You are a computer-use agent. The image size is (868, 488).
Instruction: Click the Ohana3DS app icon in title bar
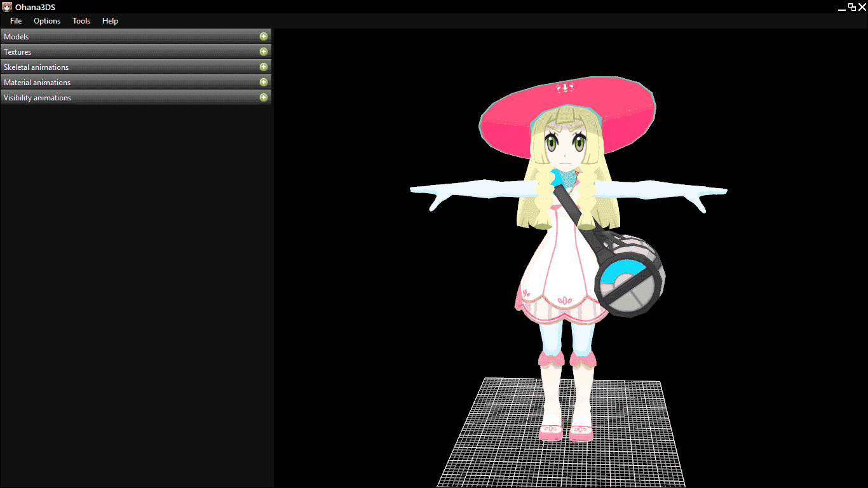(x=8, y=7)
